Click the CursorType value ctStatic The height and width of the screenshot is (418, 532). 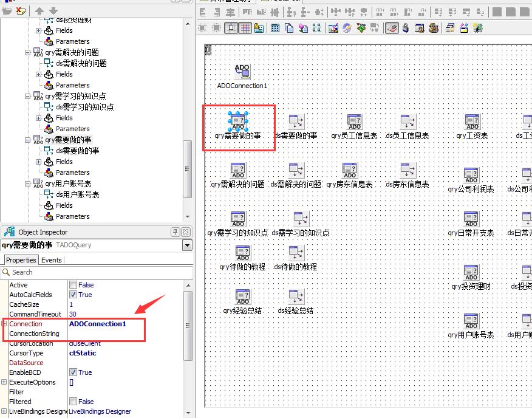coord(83,353)
